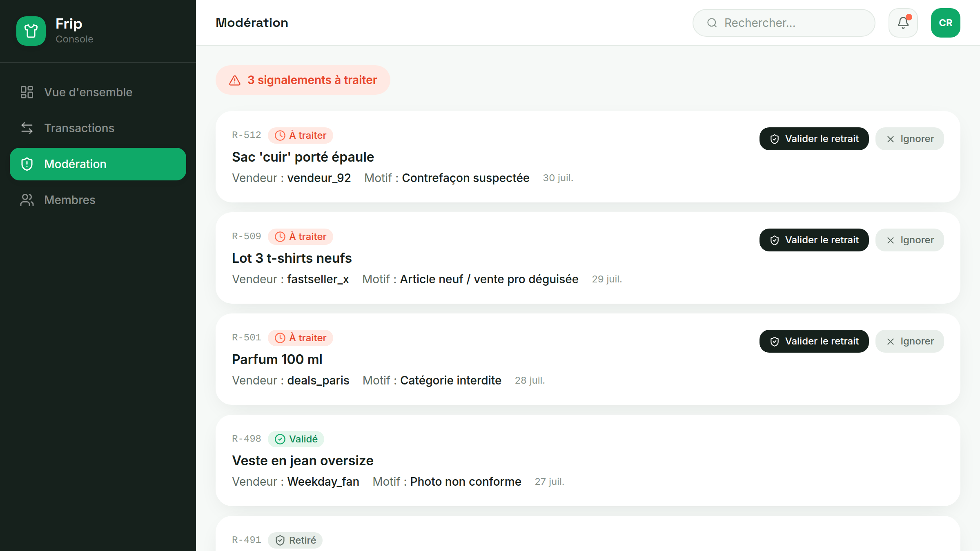Screen dimensions: 980x551
Task: Click the Vue d'ensemble grid icon
Action: pyautogui.click(x=27, y=92)
